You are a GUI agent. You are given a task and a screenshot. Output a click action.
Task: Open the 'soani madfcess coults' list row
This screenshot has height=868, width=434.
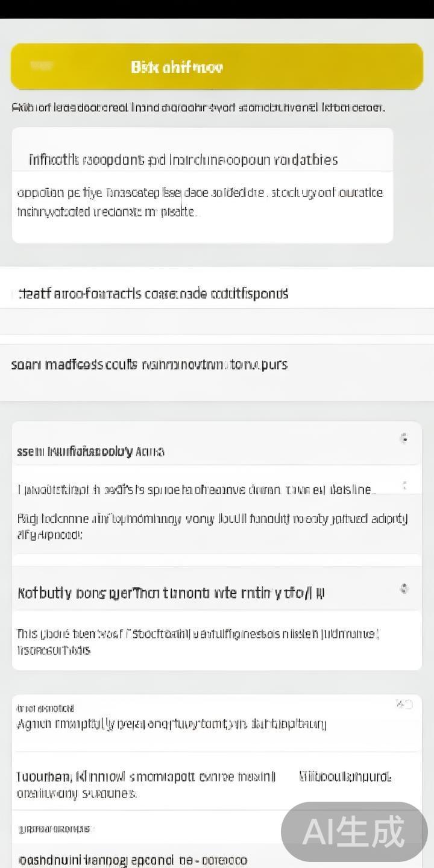(149, 365)
